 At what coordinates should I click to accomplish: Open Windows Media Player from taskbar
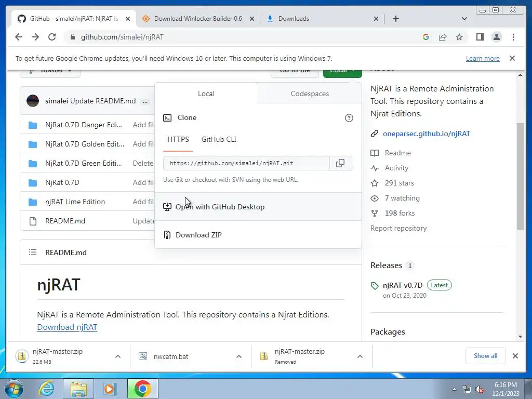point(110,389)
